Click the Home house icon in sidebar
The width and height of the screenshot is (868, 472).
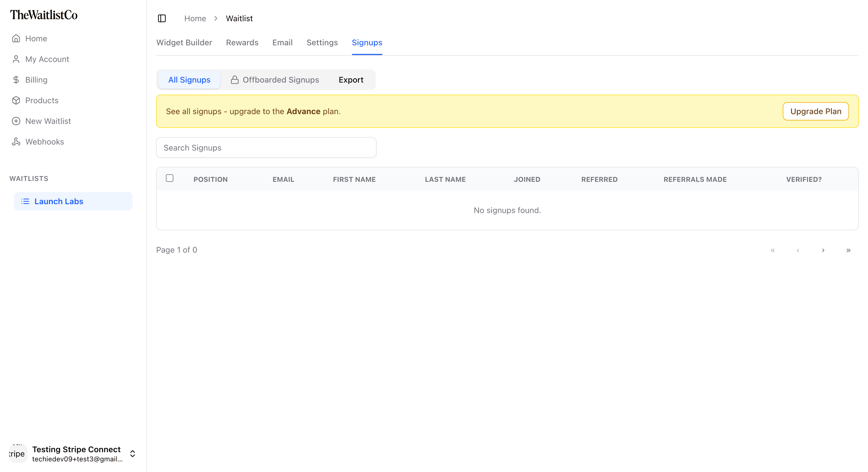click(16, 38)
